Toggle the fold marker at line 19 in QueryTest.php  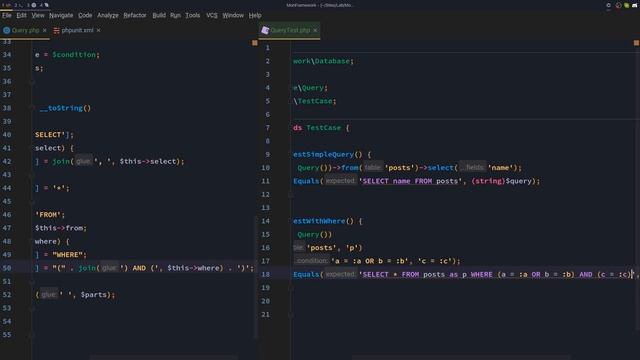coord(291,288)
